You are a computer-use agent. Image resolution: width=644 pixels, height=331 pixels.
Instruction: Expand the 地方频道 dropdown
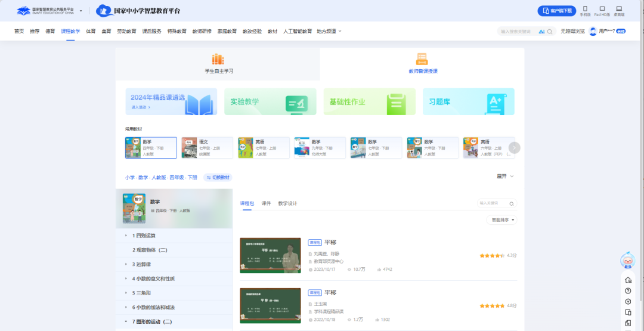point(329,31)
